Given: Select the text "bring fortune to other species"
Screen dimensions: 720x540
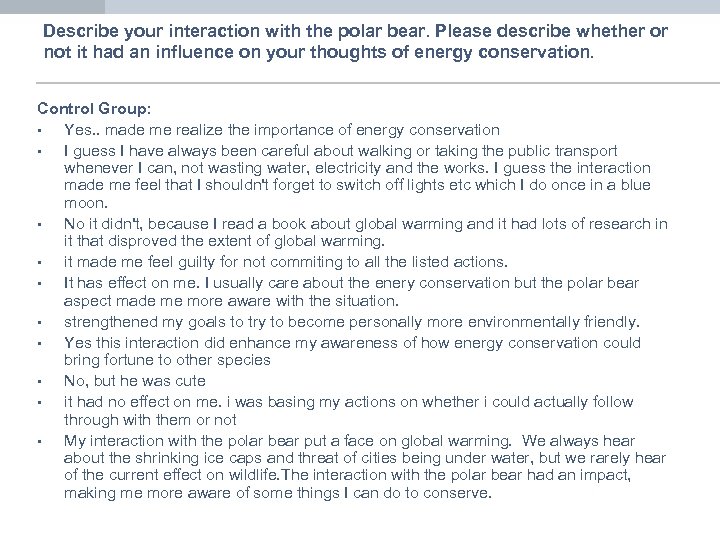Looking at the screenshot, I should pyautogui.click(x=167, y=359).
